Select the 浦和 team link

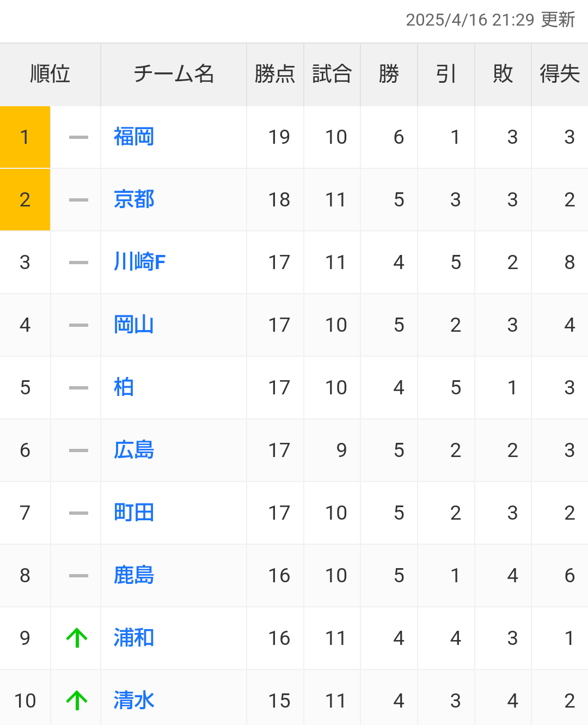(x=134, y=638)
